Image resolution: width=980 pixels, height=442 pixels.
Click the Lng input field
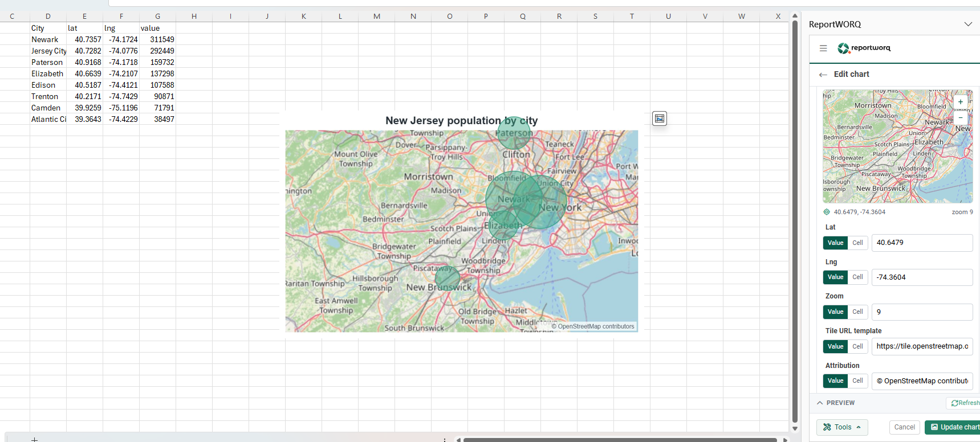pos(922,277)
